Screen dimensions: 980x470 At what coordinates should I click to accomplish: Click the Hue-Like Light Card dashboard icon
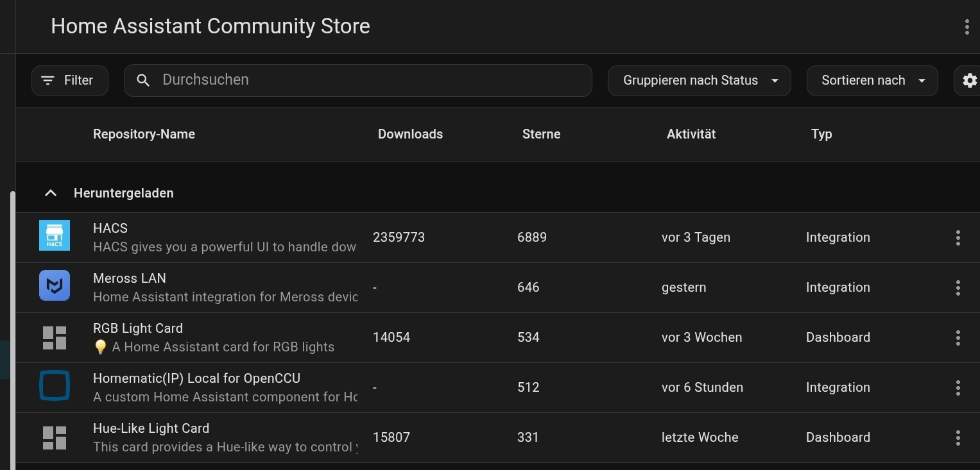55,437
